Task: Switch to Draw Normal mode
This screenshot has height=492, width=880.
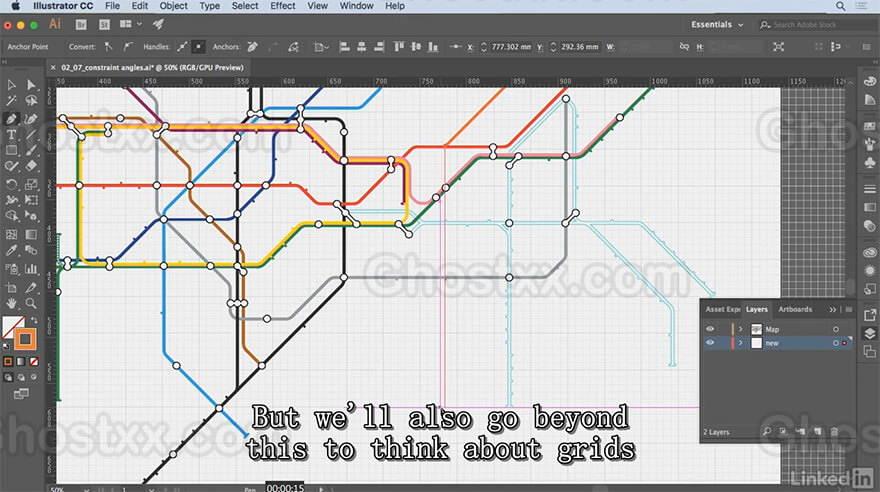Action: [x=8, y=378]
